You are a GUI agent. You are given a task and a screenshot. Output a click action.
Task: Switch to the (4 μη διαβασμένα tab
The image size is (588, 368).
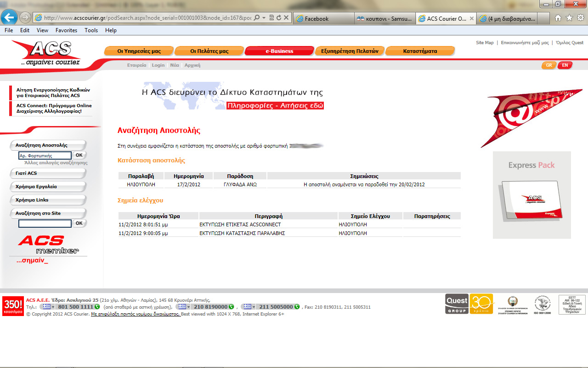(x=507, y=18)
